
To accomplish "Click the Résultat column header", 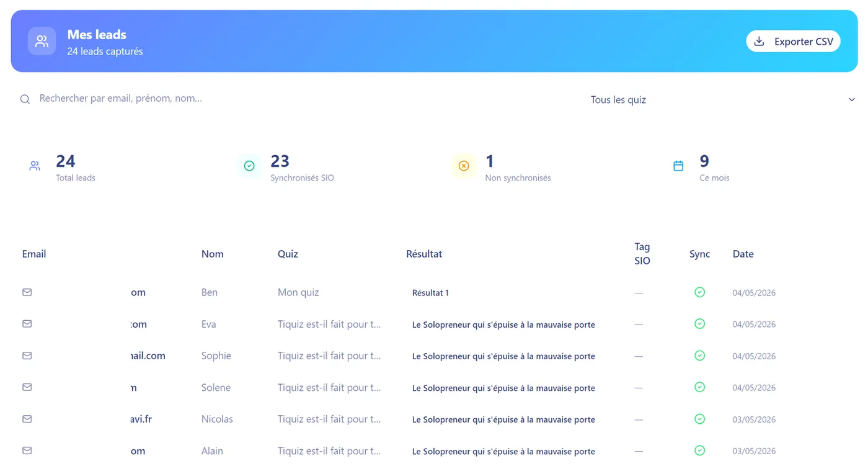I will (424, 254).
